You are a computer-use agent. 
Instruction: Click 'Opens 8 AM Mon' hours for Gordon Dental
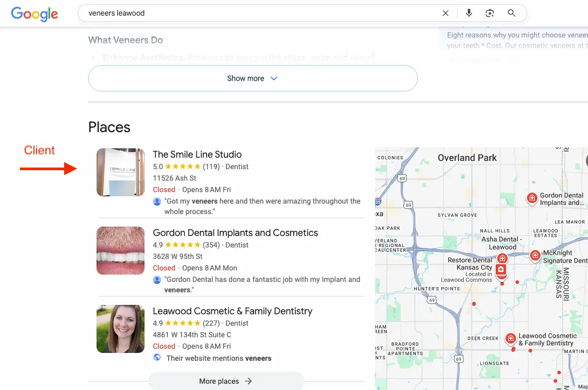coord(210,268)
